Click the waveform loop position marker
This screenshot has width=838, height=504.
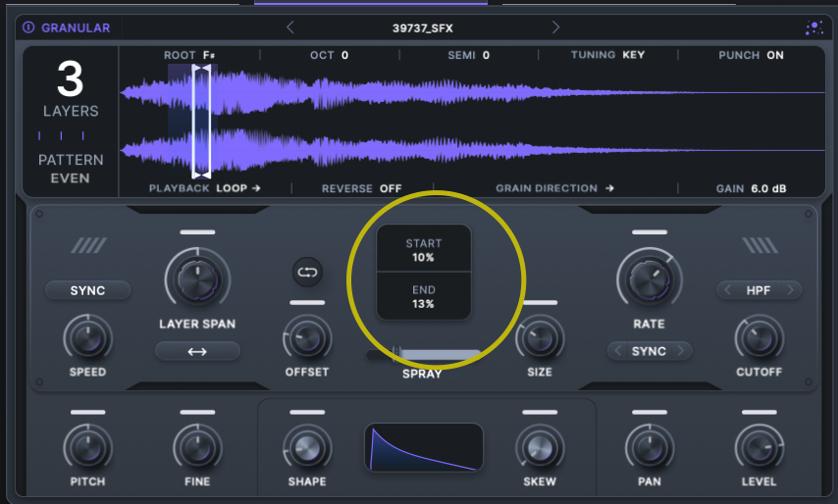point(201,120)
